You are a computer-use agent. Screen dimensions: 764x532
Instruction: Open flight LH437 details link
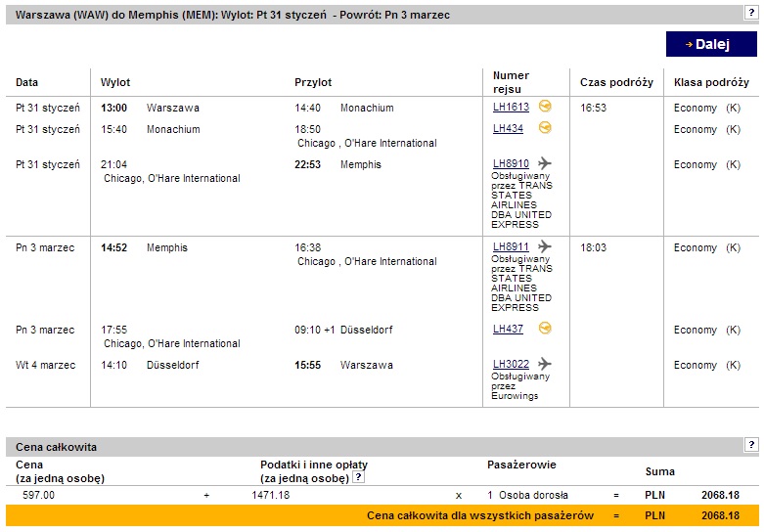(x=508, y=329)
